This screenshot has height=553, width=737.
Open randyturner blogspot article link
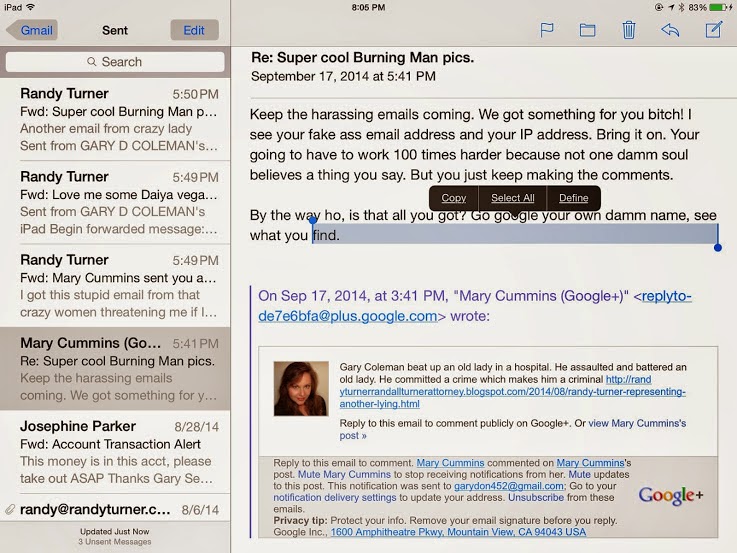pos(512,391)
